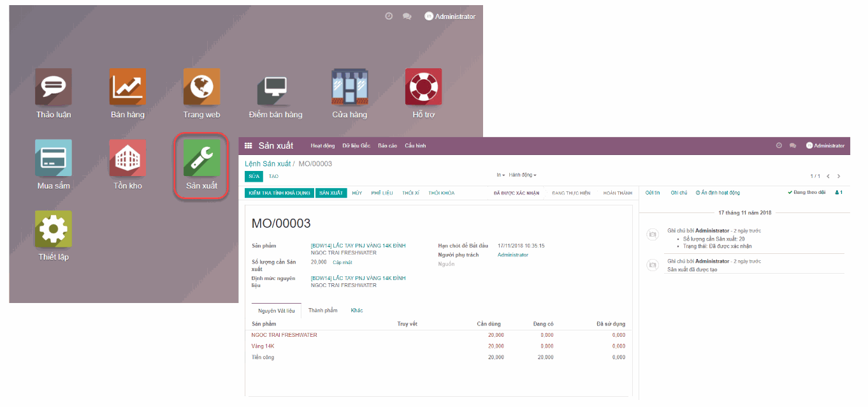Open the In print dropdown
The width and height of the screenshot is (868, 407).
pos(501,175)
